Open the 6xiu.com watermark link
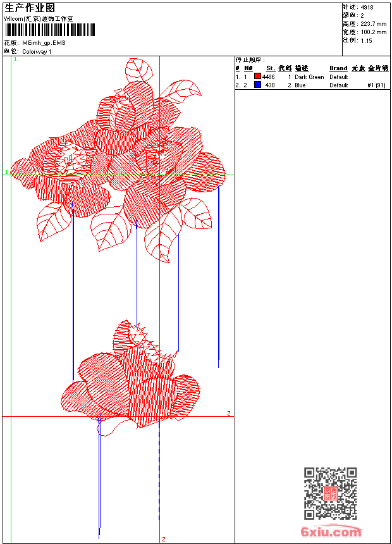The width and height of the screenshot is (392, 544). click(x=331, y=532)
